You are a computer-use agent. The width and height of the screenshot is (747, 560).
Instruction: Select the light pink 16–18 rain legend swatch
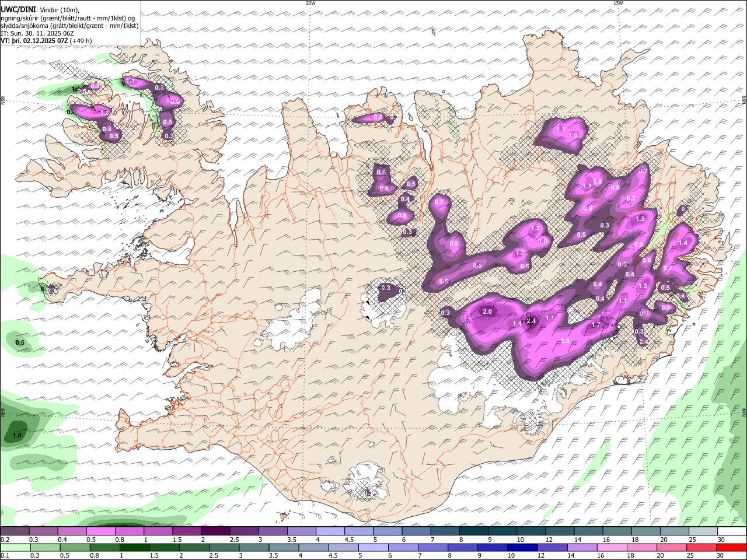point(612,548)
